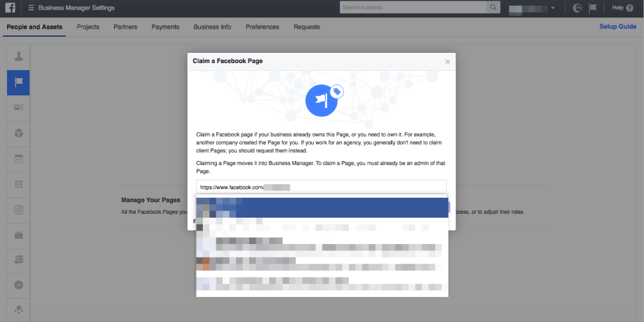Viewport: 644px width, 322px height.
Task: Open the Partners tab
Action: click(x=126, y=27)
